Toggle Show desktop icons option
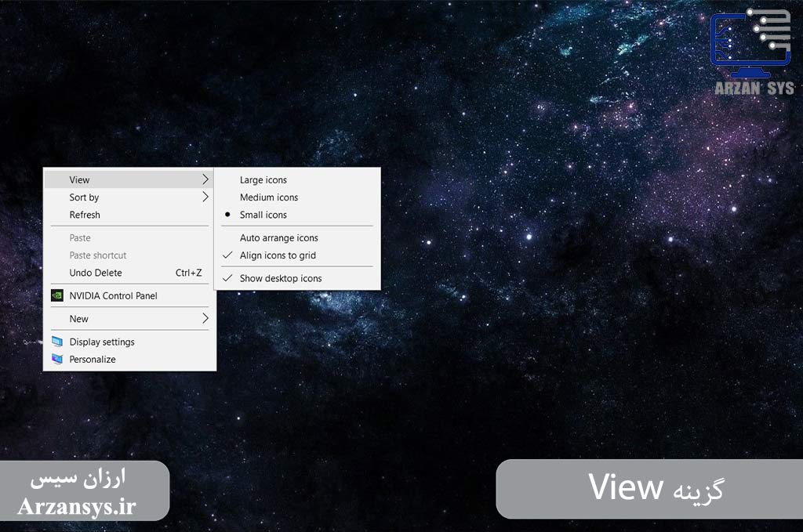The width and height of the screenshot is (803, 532). 297,278
